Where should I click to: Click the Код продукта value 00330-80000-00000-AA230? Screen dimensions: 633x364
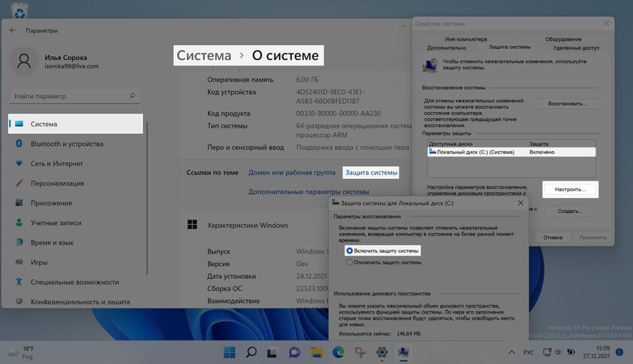338,114
